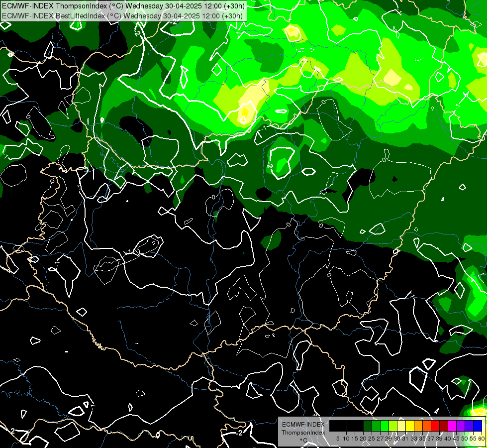This screenshot has width=487, height=448.
Task: Select the dark green legend swatch (20-25)
Action: coord(368,426)
